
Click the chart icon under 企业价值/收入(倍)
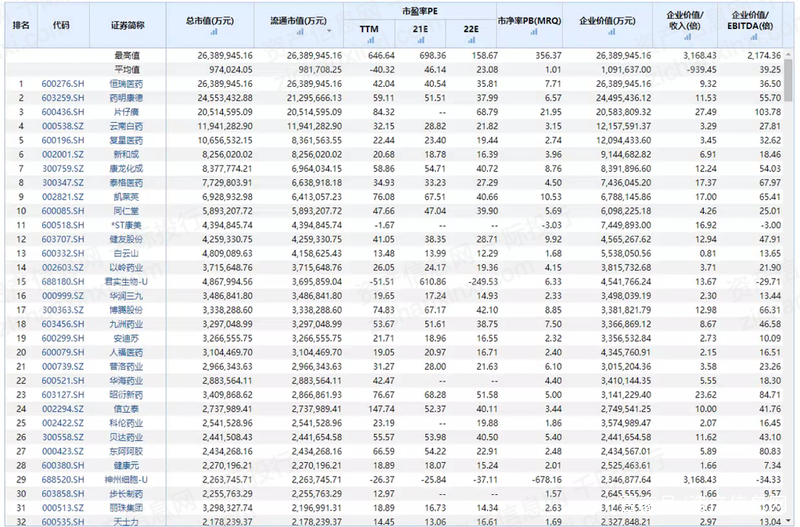tap(687, 37)
